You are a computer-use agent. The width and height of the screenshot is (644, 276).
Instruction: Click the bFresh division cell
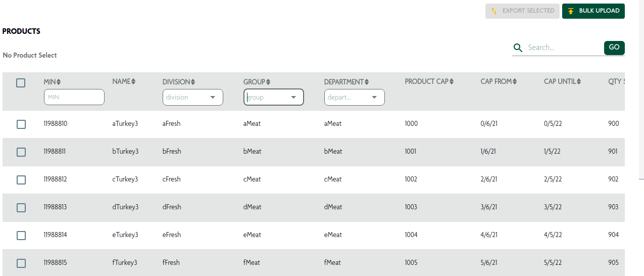[172, 152]
